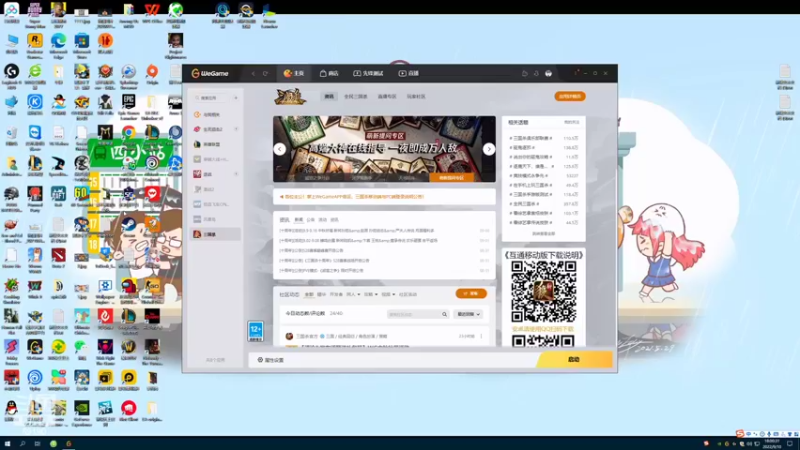800x450 pixels.
Task: Select the 英雄联盟 entry in WeGame sidebar
Action: (x=214, y=144)
